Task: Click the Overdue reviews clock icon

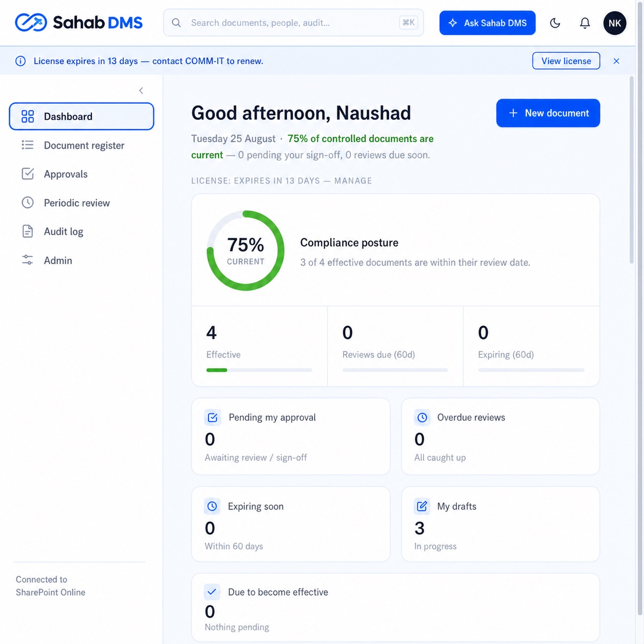Action: coord(422,418)
